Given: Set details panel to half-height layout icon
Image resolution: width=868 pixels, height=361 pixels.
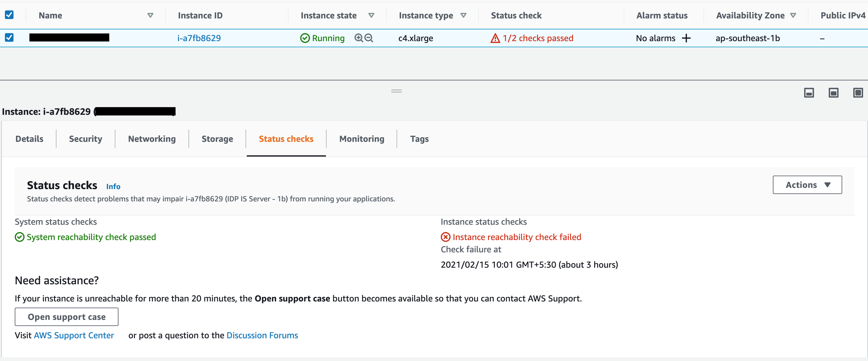Looking at the screenshot, I should coord(833,93).
